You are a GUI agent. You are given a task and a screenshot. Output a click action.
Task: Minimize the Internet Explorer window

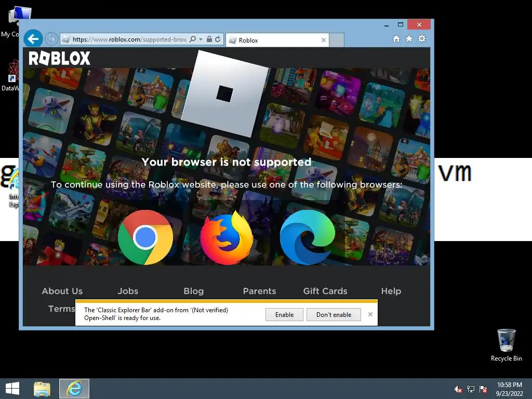pyautogui.click(x=386, y=25)
